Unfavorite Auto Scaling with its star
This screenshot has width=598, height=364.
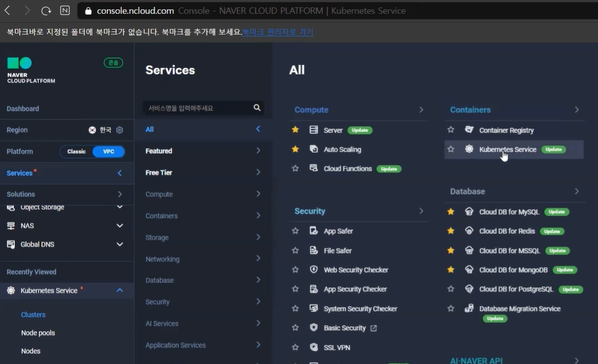[295, 149]
